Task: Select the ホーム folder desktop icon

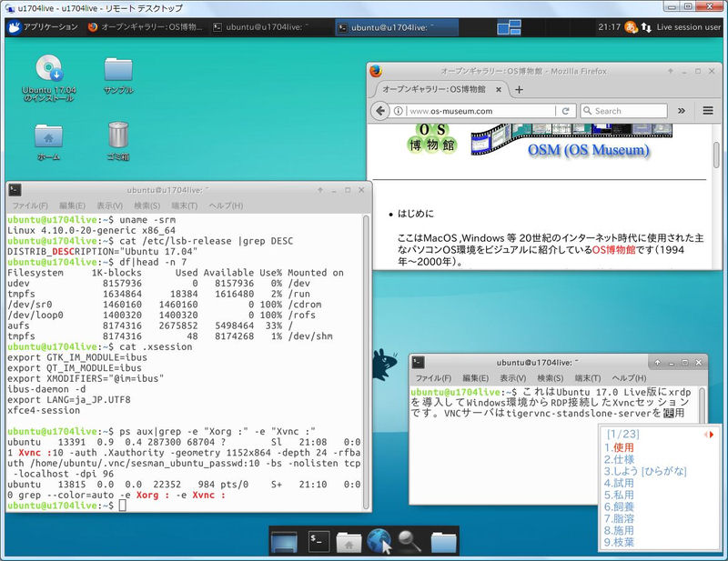Action: [48, 142]
